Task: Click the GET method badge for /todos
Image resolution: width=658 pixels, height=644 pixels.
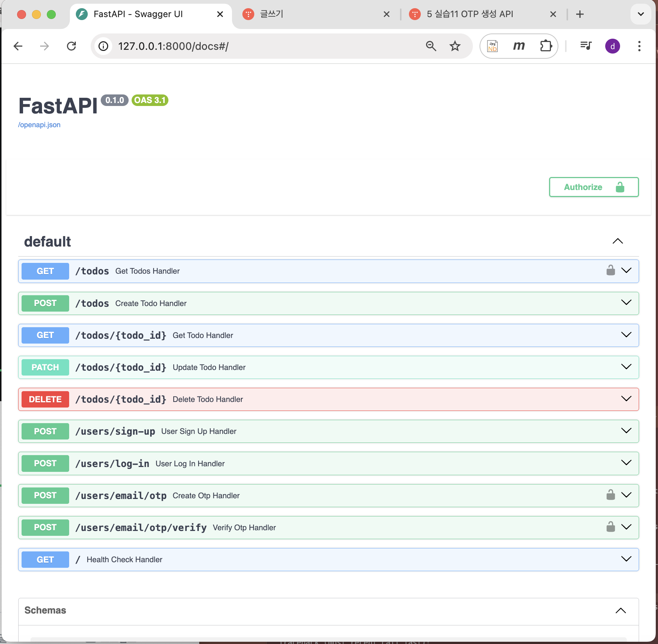Action: click(45, 271)
